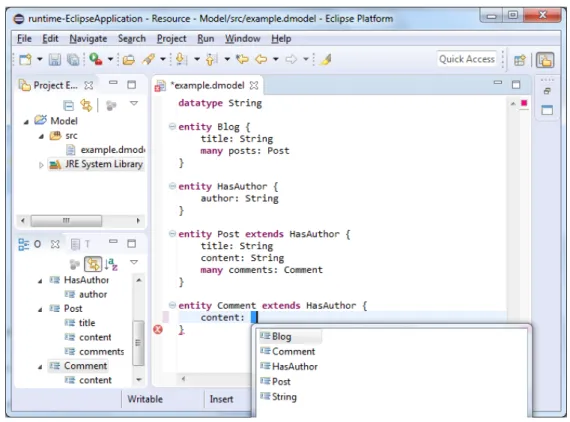Open Outline view menu triangle

point(134,262)
